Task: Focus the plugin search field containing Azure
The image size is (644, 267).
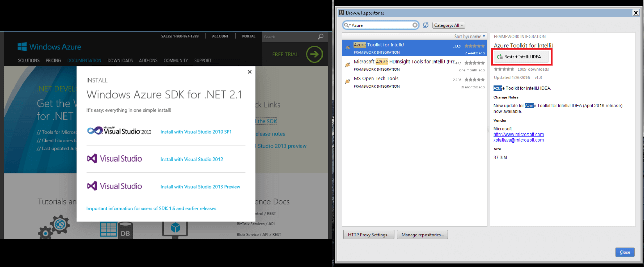Action: point(381,25)
